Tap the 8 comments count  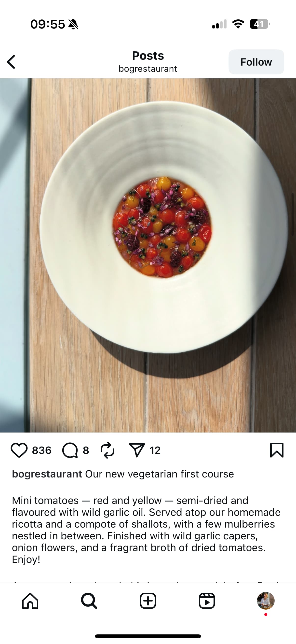(86, 450)
